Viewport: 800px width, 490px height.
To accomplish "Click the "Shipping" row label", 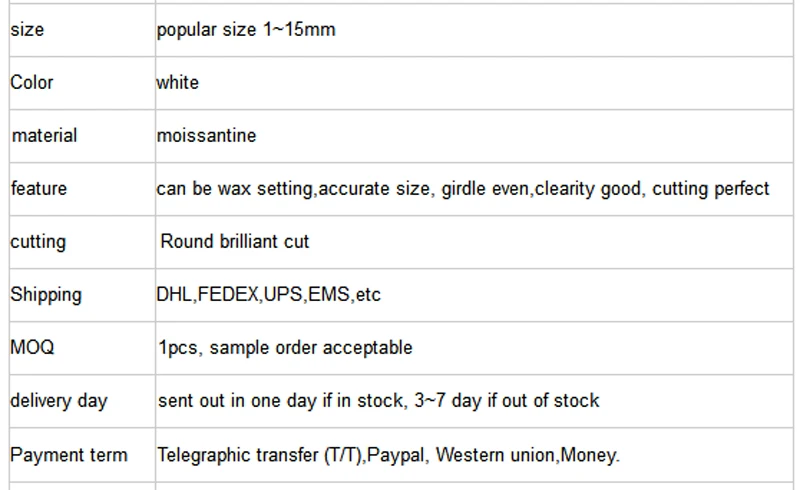I will click(x=46, y=295).
